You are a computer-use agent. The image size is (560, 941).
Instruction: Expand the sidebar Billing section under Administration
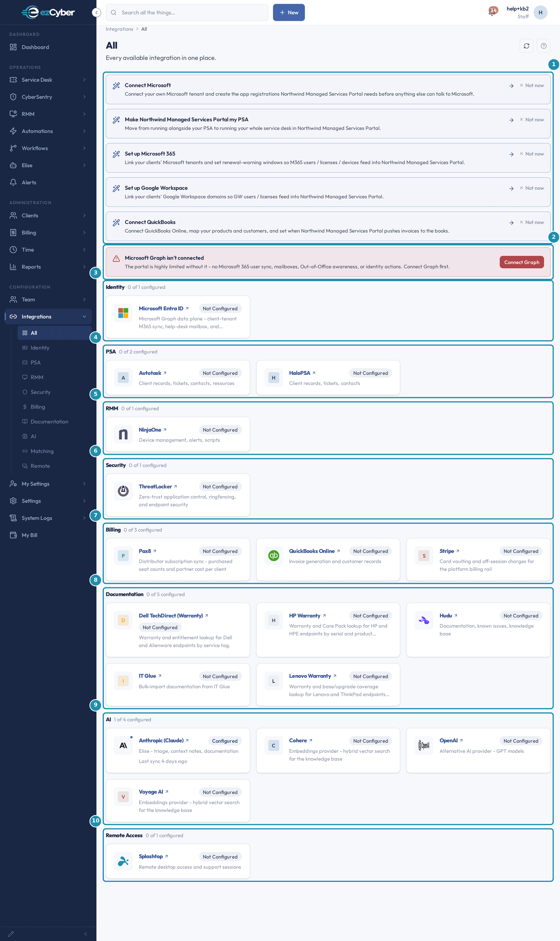point(48,233)
